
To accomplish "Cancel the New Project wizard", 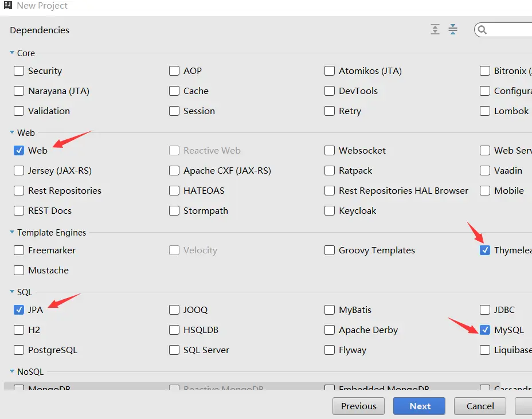I will (480, 406).
